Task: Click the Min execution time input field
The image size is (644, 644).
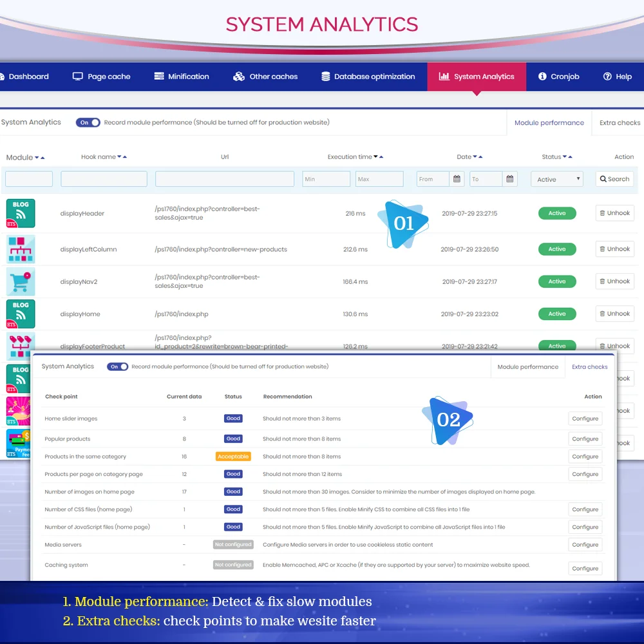Action: [x=326, y=179]
